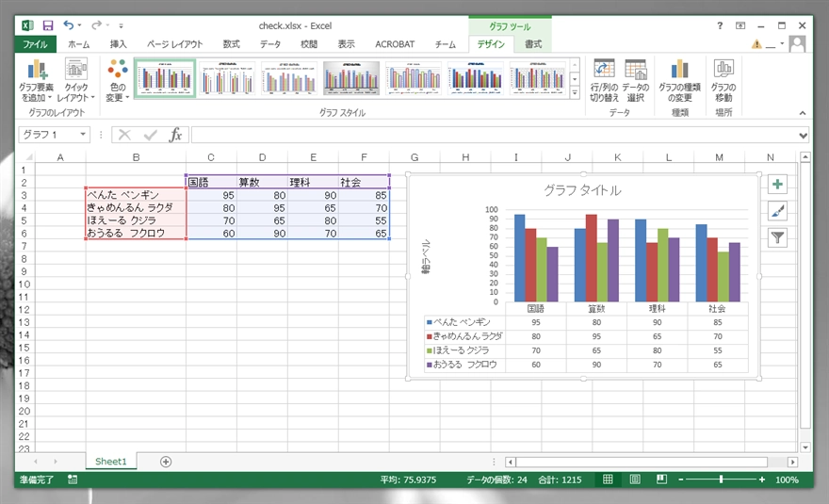The width and height of the screenshot is (829, 504).
Task: Select the 書式 chart tools tab
Action: pyautogui.click(x=533, y=44)
